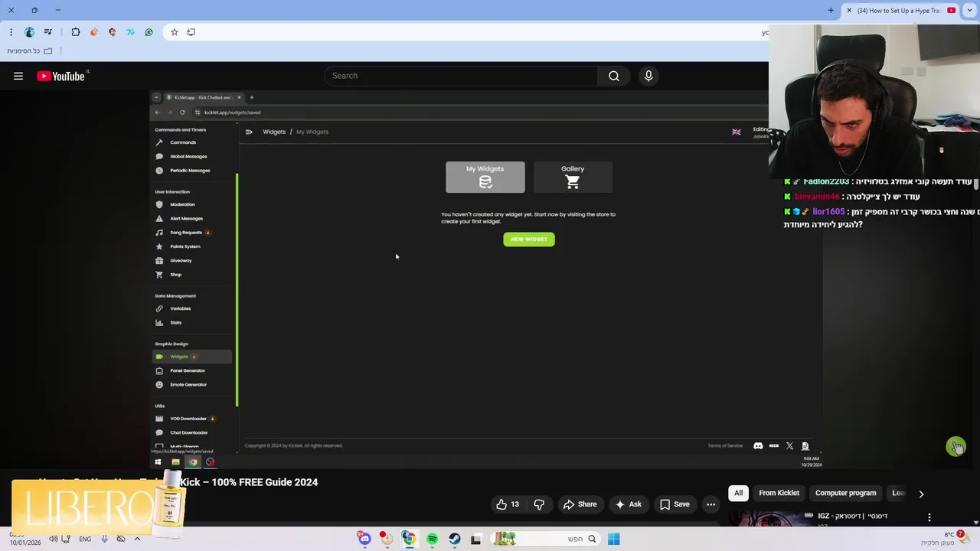
Task: Open Alert Messages in the sidebar
Action: (x=193, y=218)
